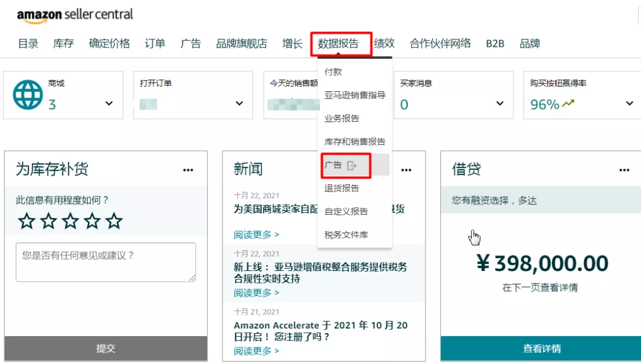Open the B2B menu
The height and width of the screenshot is (364, 641).
coord(495,43)
